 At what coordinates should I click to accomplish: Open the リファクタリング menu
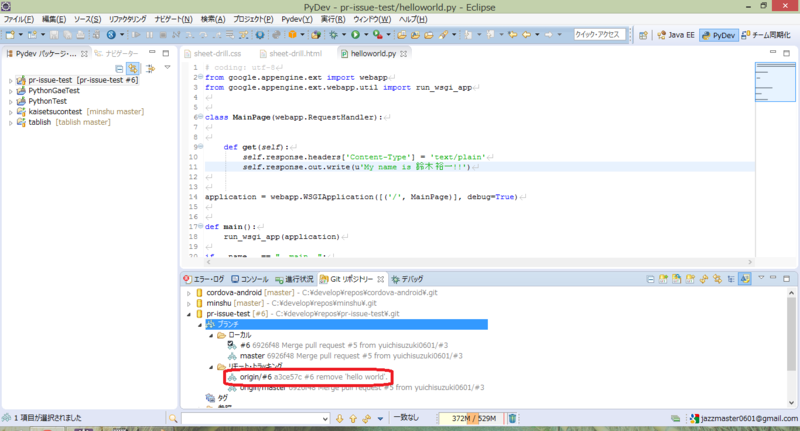(127, 19)
